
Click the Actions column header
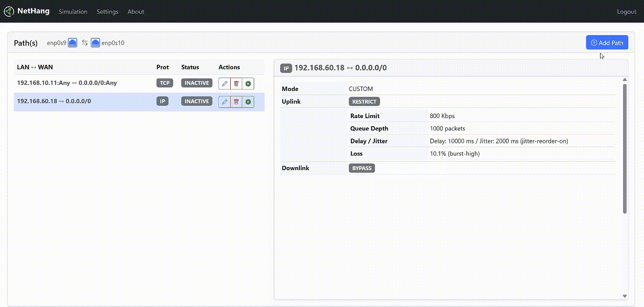click(229, 67)
